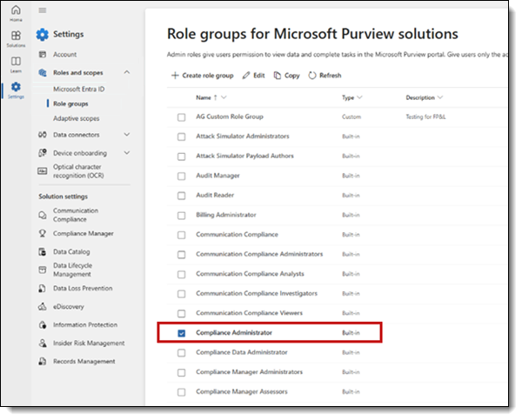The image size is (522, 420).
Task: Click the Data Lifecycle Management icon
Action: click(x=43, y=270)
